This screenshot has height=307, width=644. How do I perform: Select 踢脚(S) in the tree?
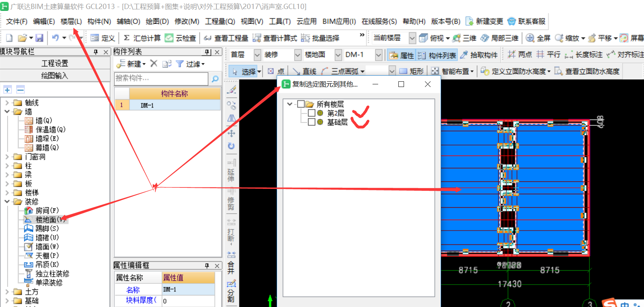click(47, 228)
